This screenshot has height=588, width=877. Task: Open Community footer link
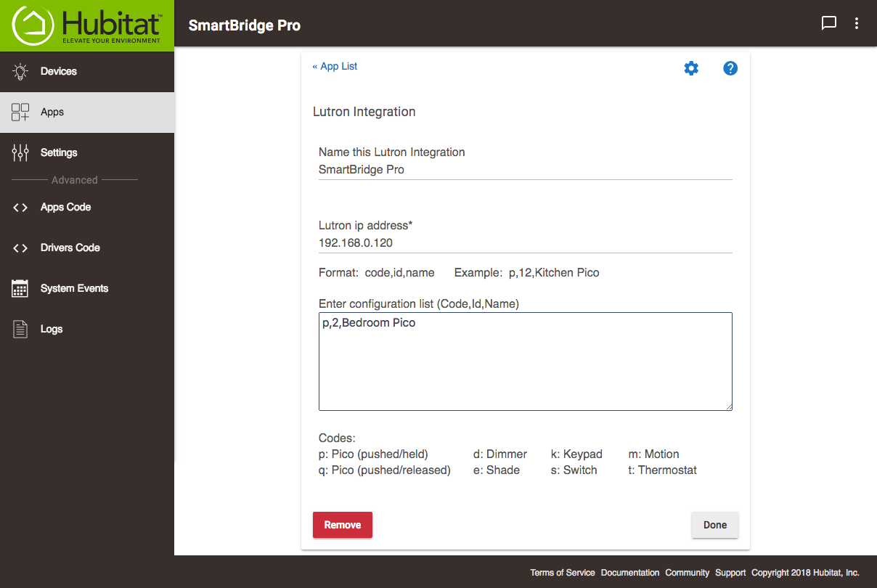click(688, 573)
